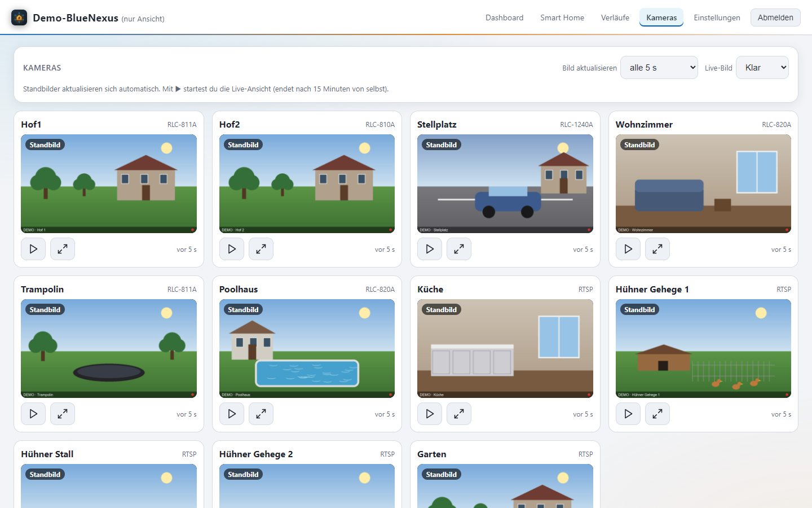The image size is (812, 508).
Task: Click the Abmelden button
Action: point(775,17)
